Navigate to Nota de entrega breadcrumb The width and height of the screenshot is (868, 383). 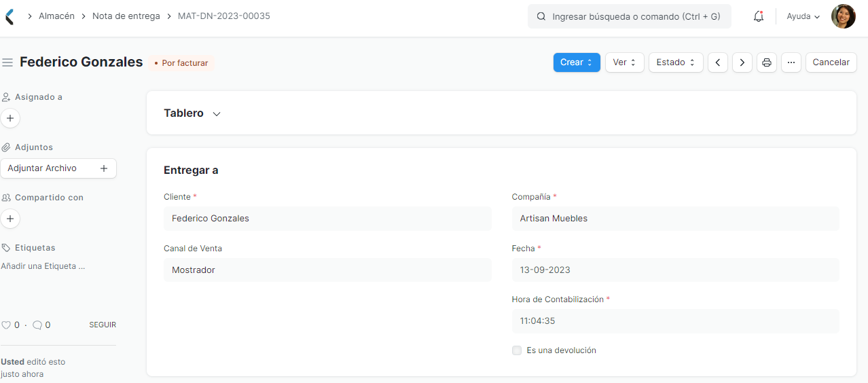126,16
